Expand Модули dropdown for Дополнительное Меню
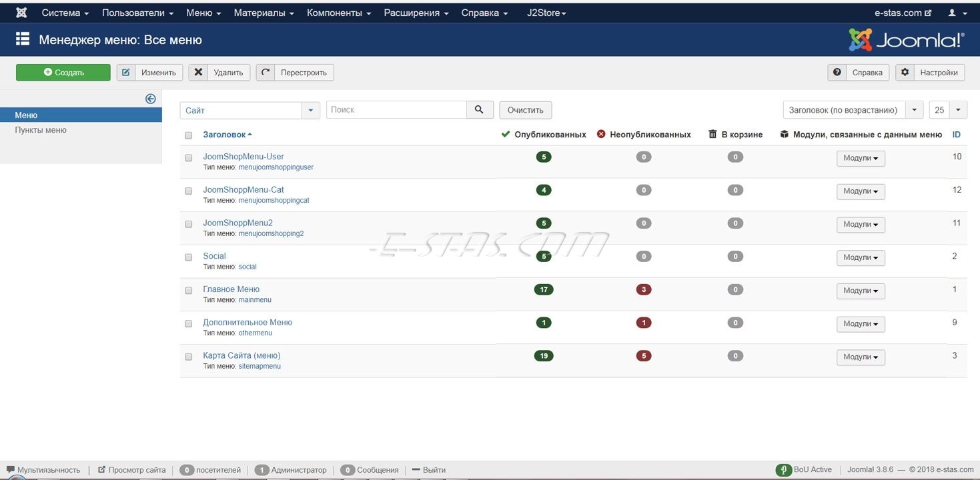 pos(861,324)
